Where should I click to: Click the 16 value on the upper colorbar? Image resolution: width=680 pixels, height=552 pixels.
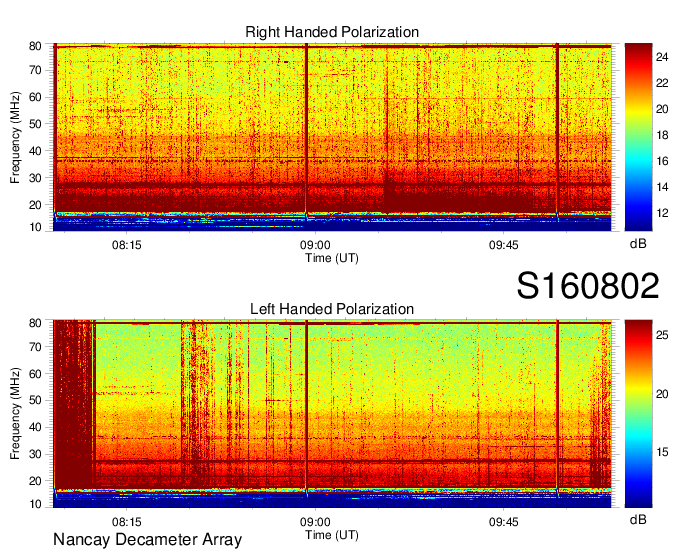pos(662,161)
